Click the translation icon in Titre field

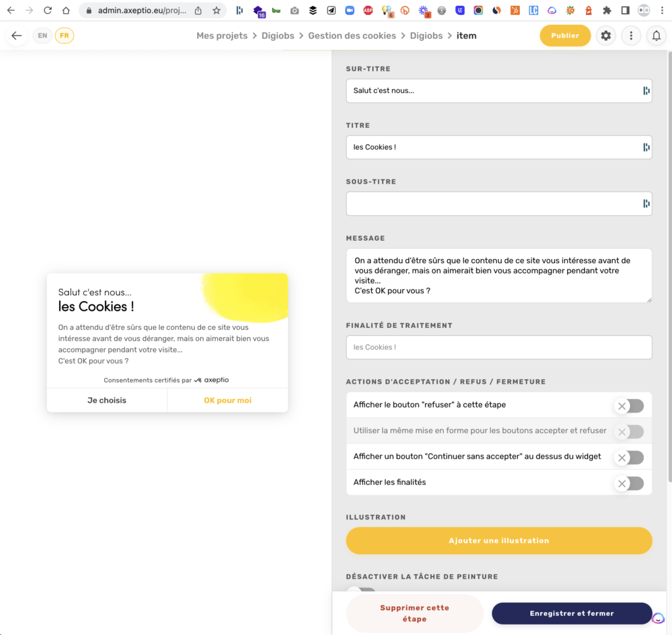click(x=646, y=148)
